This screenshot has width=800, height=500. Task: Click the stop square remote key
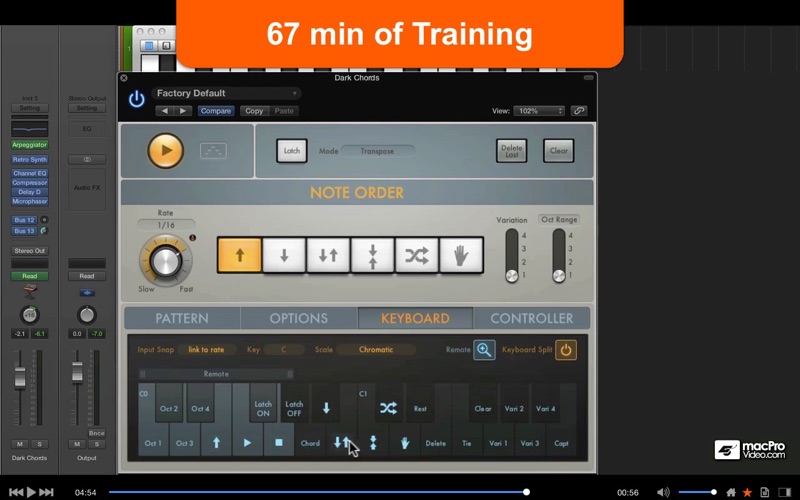pos(279,442)
